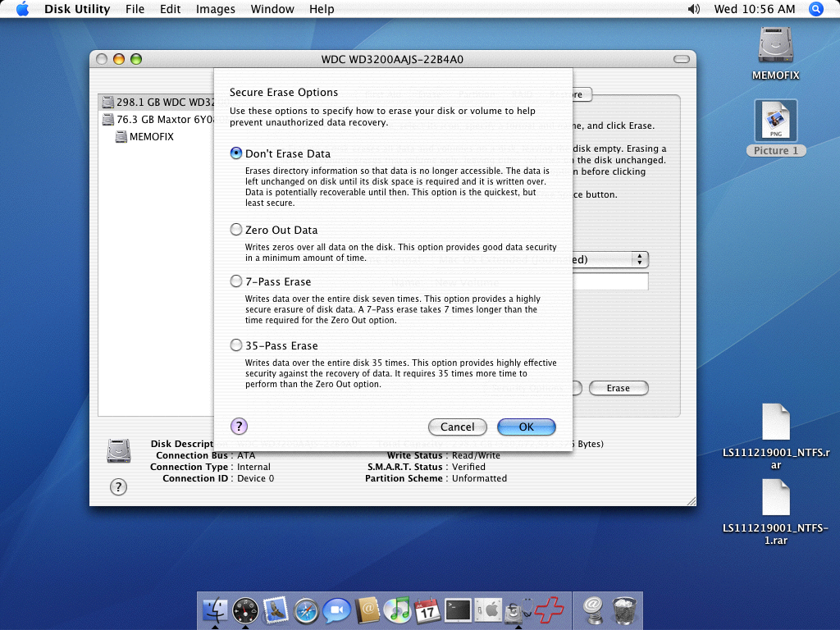Open the volume format popup menu
Viewport: 840px width, 630px height.
pos(610,259)
